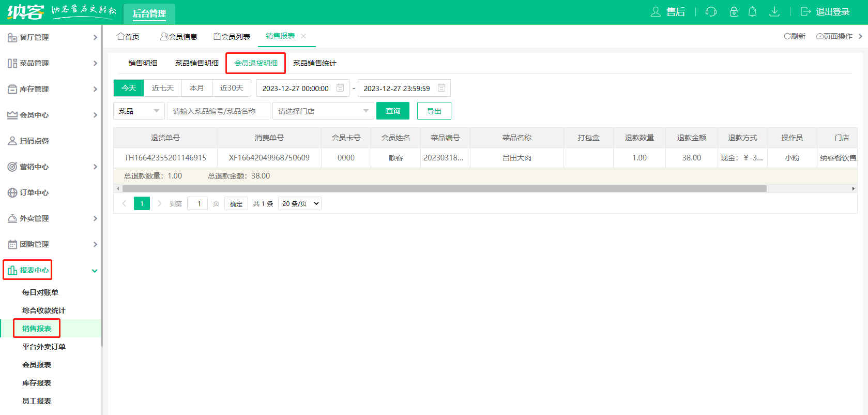The height and width of the screenshot is (415, 868).
Task: Click the 会员列表 tab icon
Action: 217,36
